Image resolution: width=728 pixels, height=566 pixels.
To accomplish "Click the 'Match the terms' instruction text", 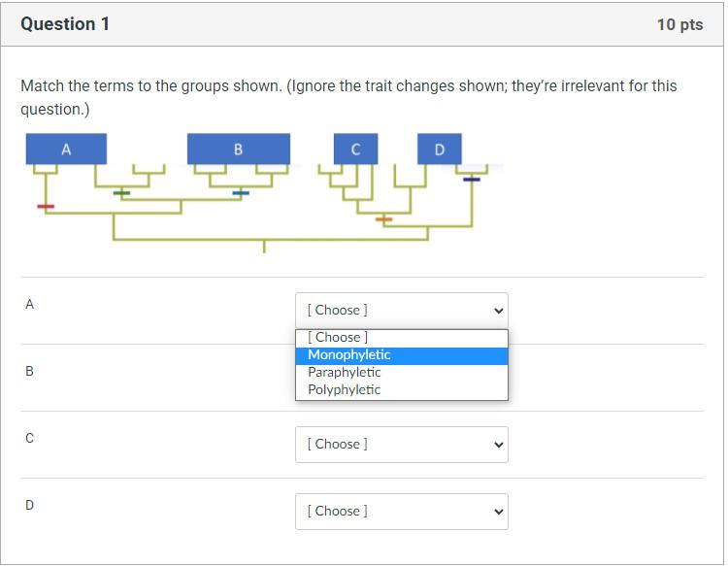I will pos(348,97).
